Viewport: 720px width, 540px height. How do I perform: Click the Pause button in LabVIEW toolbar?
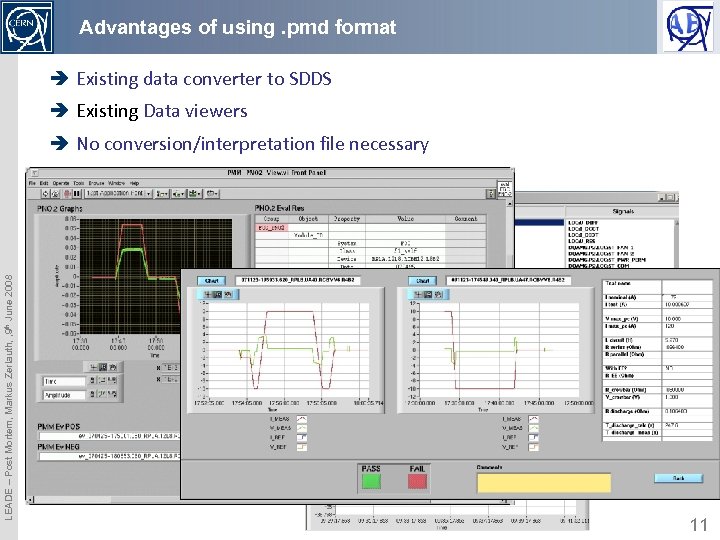pos(77,194)
